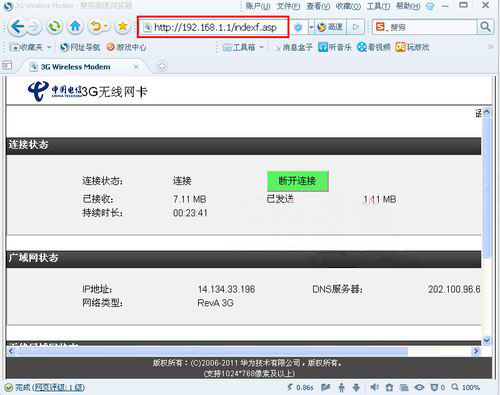Click the house-shaped icon in status bar

coord(389,387)
